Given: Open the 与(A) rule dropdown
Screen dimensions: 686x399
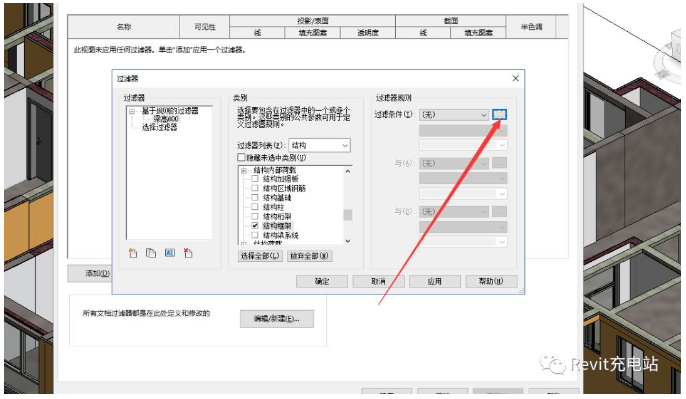Looking at the screenshot, I should click(454, 163).
